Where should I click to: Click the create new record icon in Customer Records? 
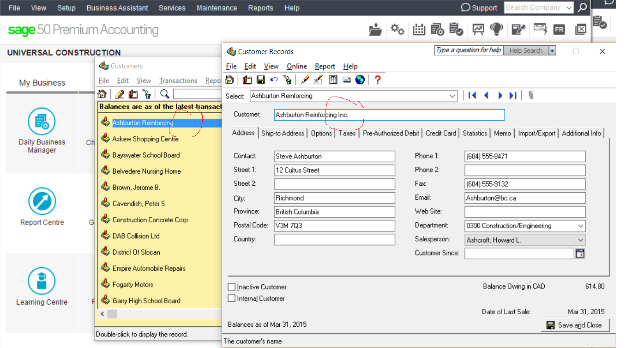point(247,80)
